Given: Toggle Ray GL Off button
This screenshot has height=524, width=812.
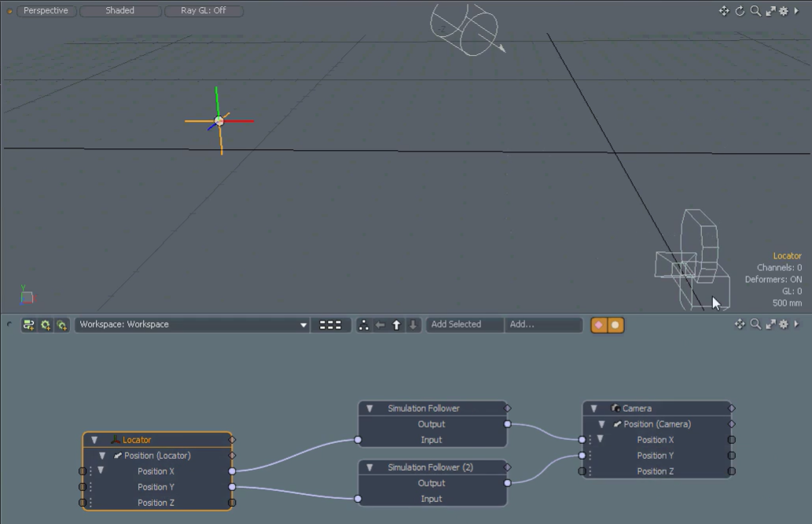Looking at the screenshot, I should 204,11.
